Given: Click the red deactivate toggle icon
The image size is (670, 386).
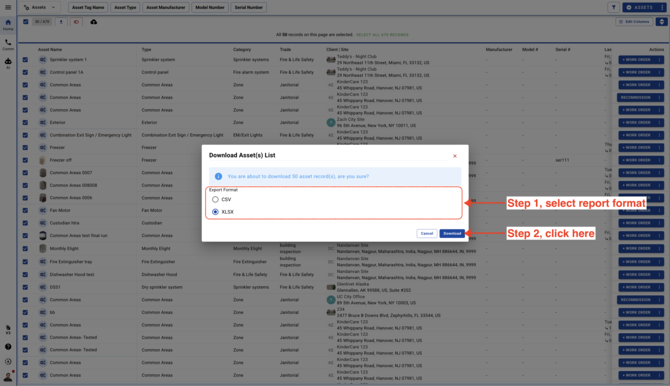Looking at the screenshot, I should click(x=76, y=22).
